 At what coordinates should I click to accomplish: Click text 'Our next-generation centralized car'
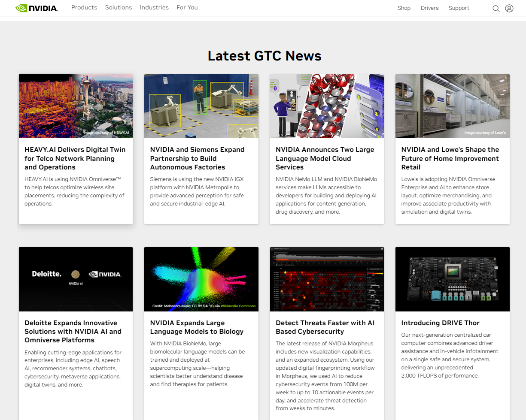point(447,335)
